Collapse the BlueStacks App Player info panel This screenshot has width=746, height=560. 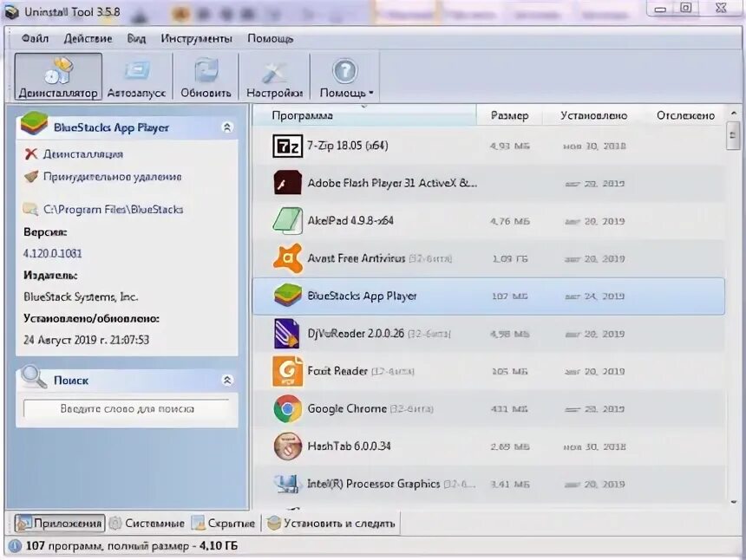tap(227, 127)
